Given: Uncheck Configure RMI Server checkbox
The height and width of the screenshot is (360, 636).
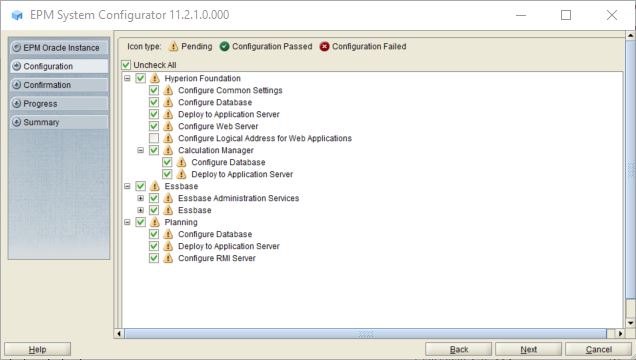Looking at the screenshot, I should click(154, 258).
